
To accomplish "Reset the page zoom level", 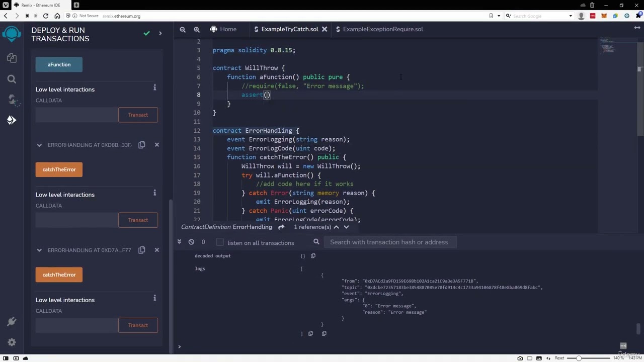I will pos(559,358).
